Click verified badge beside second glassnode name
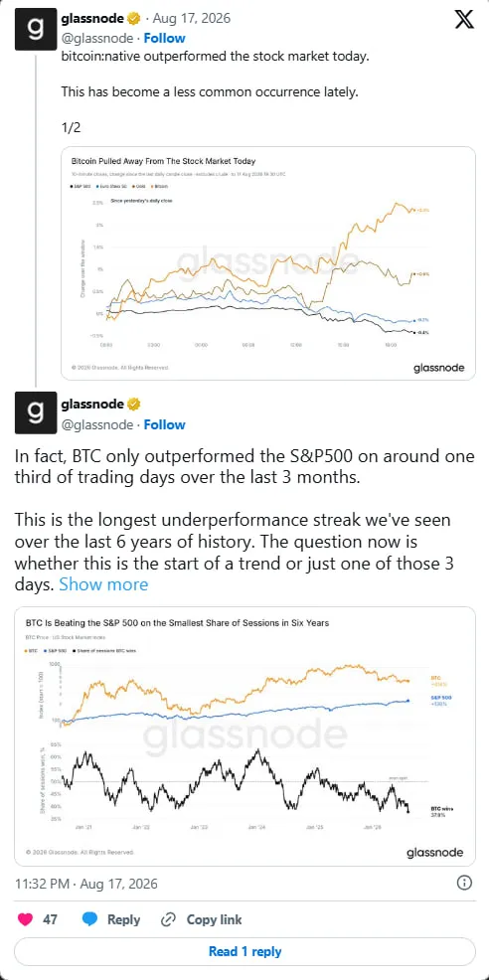This screenshot has width=489, height=980. coord(134,404)
